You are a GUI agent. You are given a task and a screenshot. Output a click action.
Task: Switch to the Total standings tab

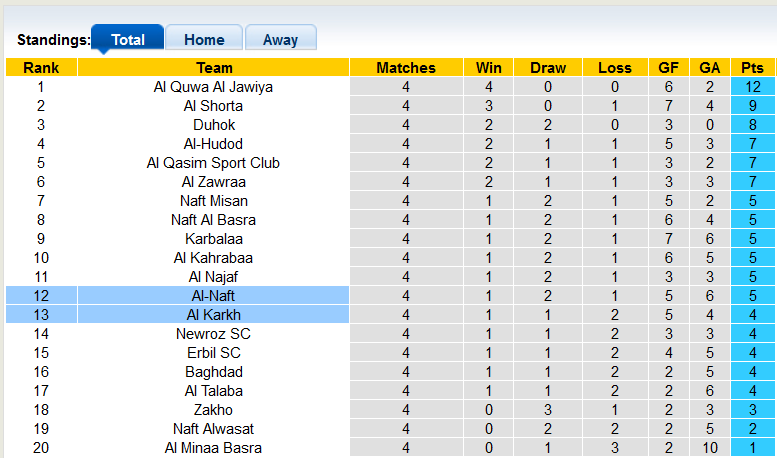(128, 40)
